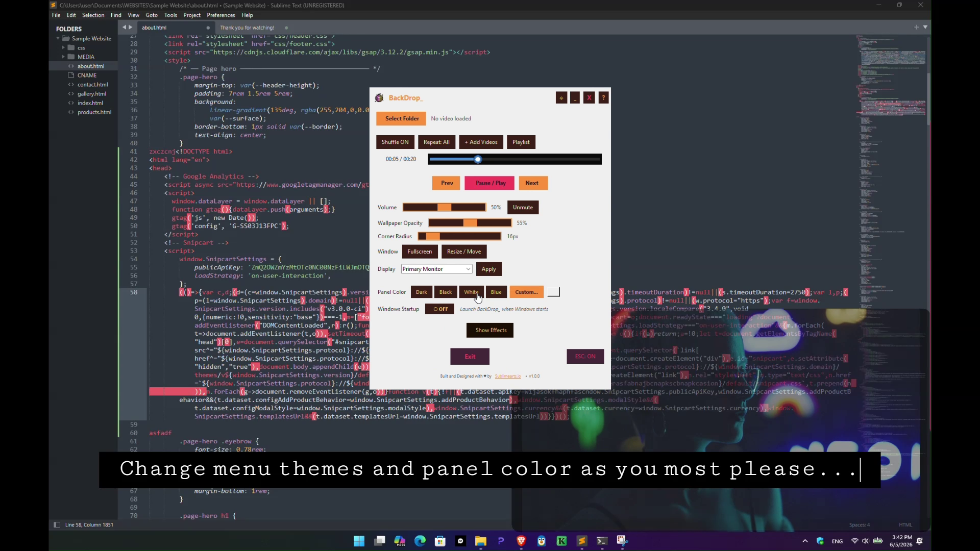The width and height of the screenshot is (980, 551).
Task: Toggle Show Effects section
Action: 491,330
